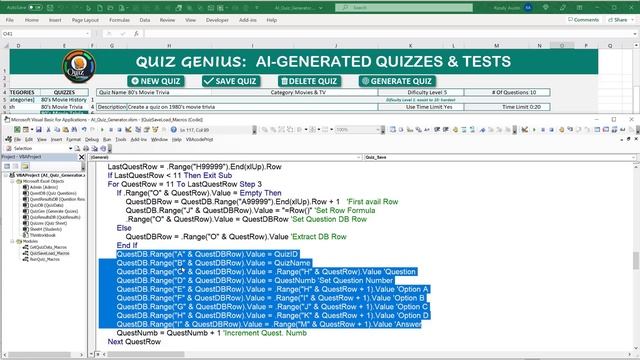Click the NEW QUIZ button
The height and width of the screenshot is (360, 640).
pyautogui.click(x=156, y=81)
